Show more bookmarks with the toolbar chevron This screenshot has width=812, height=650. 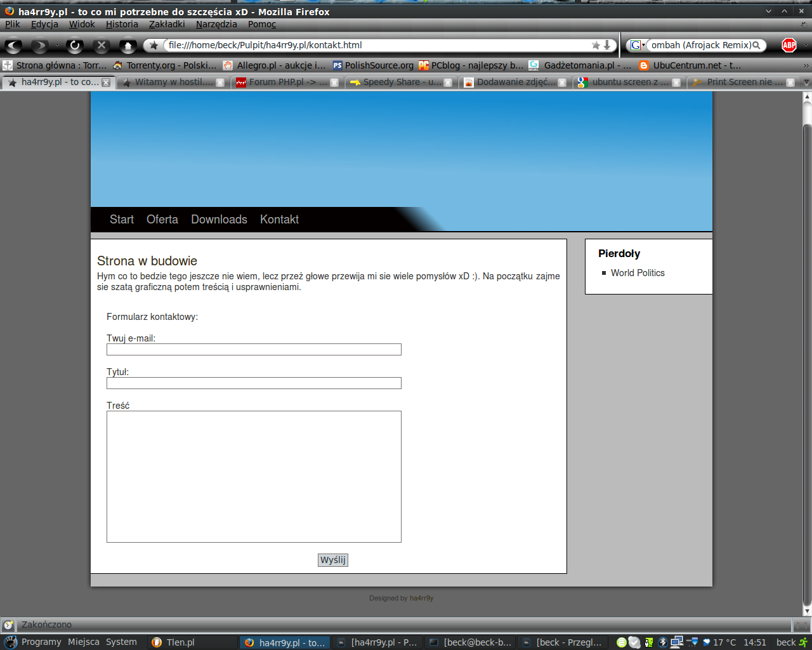coord(806,65)
